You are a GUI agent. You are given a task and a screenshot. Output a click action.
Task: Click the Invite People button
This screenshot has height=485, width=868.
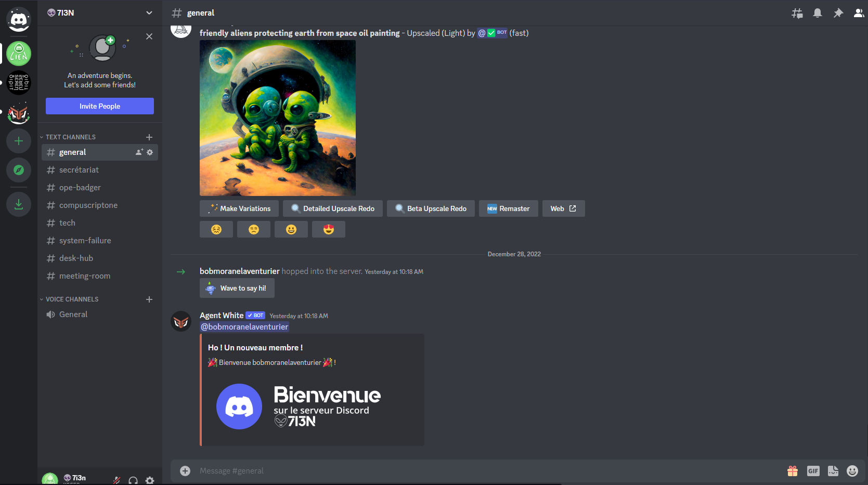pos(100,106)
